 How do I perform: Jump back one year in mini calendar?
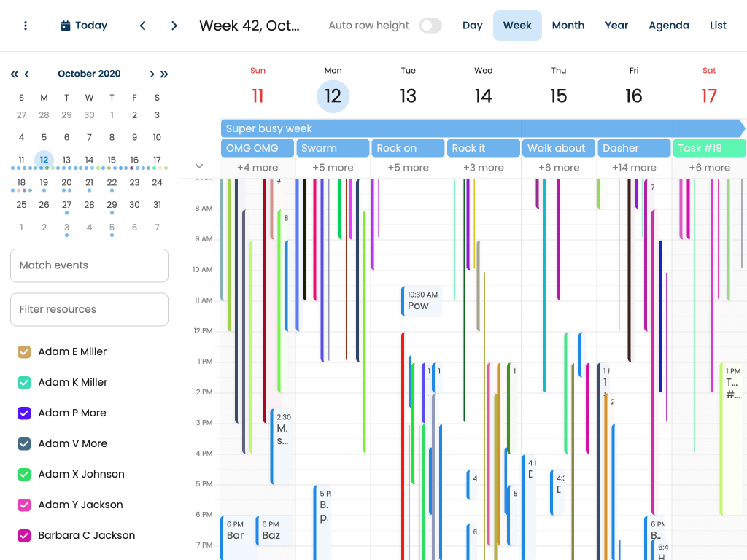coord(15,74)
